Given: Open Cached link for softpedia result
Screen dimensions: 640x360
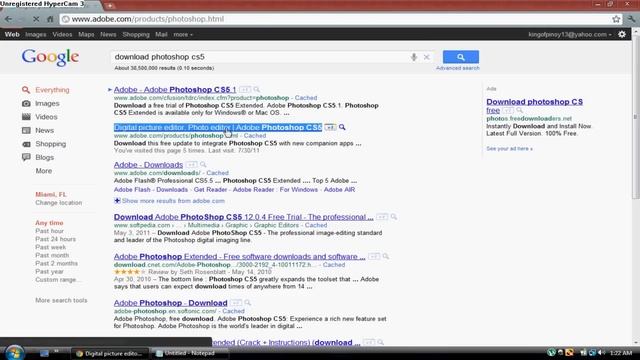Looking at the screenshot, I should 316,225.
